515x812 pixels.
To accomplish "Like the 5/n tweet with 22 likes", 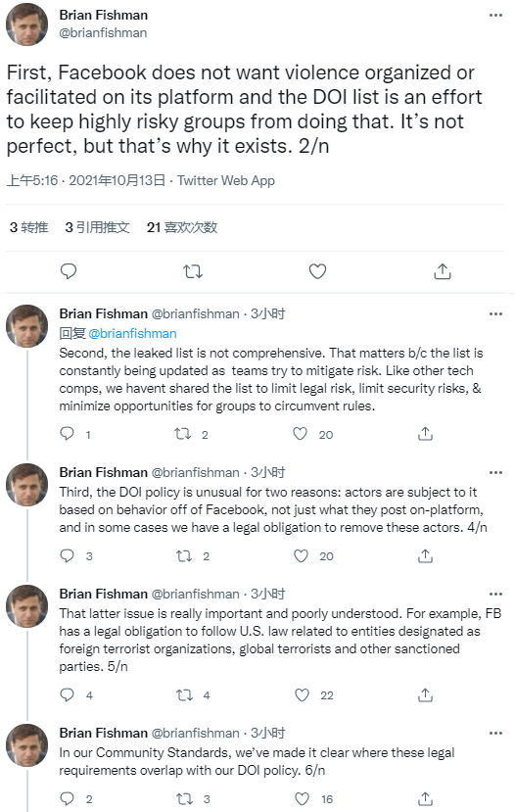I will 302,695.
